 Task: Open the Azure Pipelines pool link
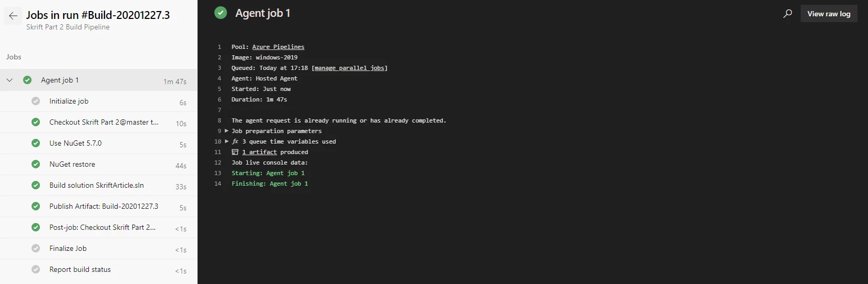(278, 47)
